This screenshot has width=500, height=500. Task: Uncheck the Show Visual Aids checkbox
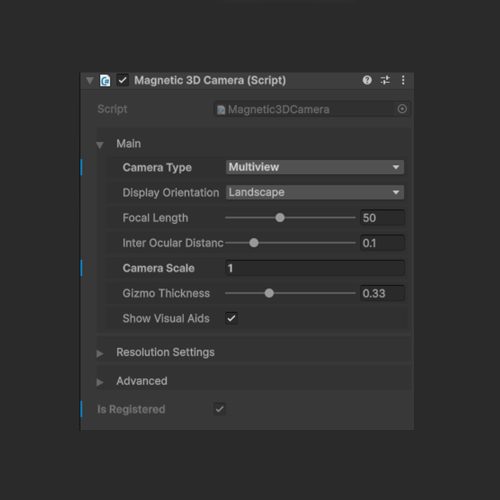[x=231, y=318]
